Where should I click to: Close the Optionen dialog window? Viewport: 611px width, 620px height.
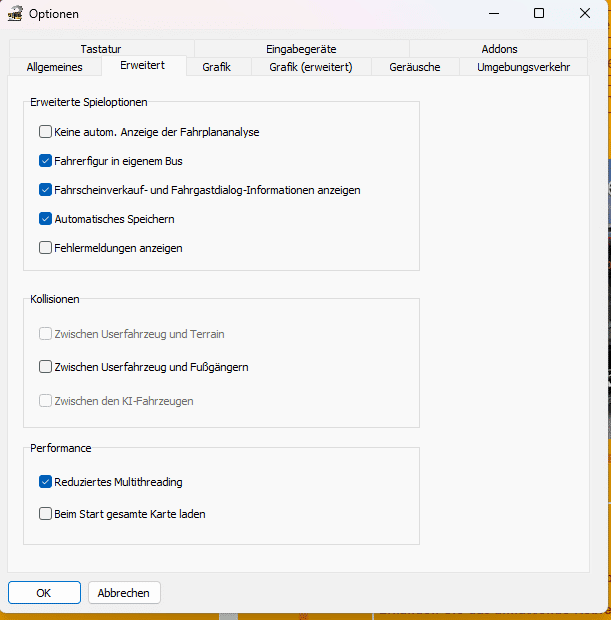pyautogui.click(x=585, y=14)
